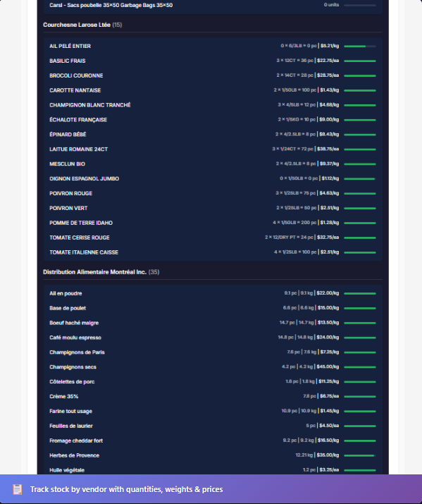This screenshot has width=422, height=504.
Task: Click the $45.00/kg price of Champignons secs
Action: point(328,367)
